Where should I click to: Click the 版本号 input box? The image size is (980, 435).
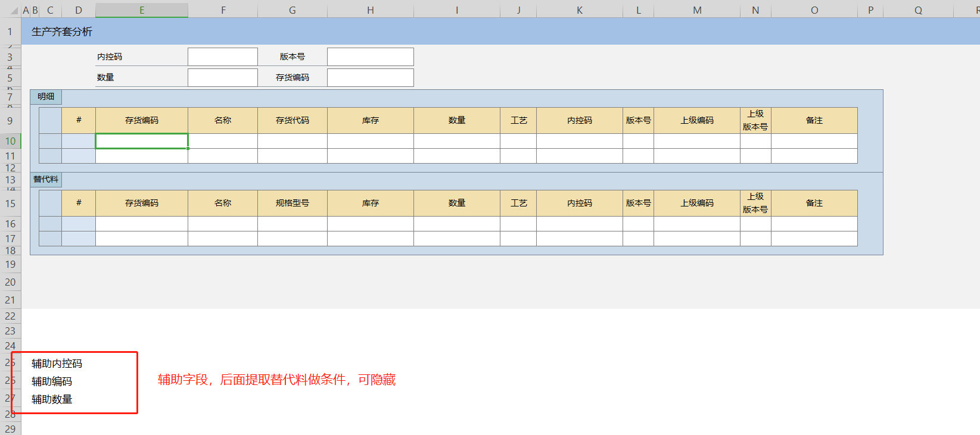[x=370, y=57]
